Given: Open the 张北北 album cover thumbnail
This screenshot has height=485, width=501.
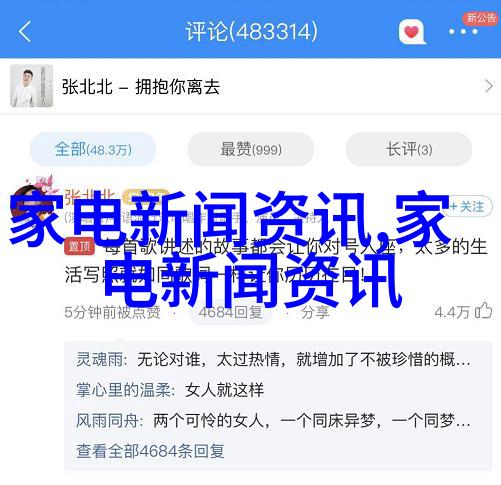Looking at the screenshot, I should click(x=32, y=86).
